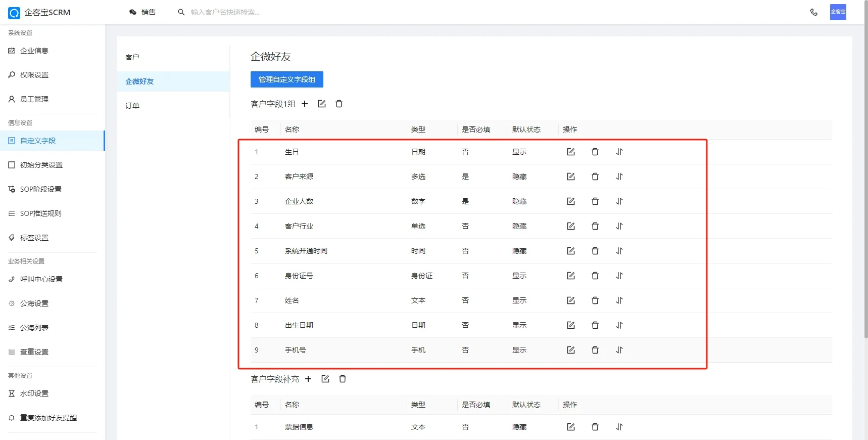The image size is (868, 440).
Task: Delete the 客户字段补充 group
Action: (x=343, y=379)
